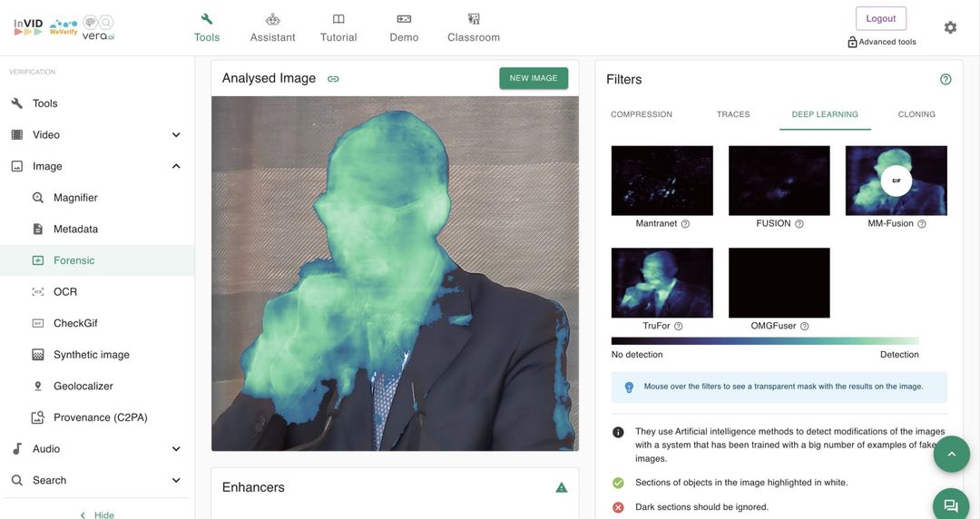The height and width of the screenshot is (519, 980).
Task: Switch to the Compression filters tab
Action: (x=642, y=114)
